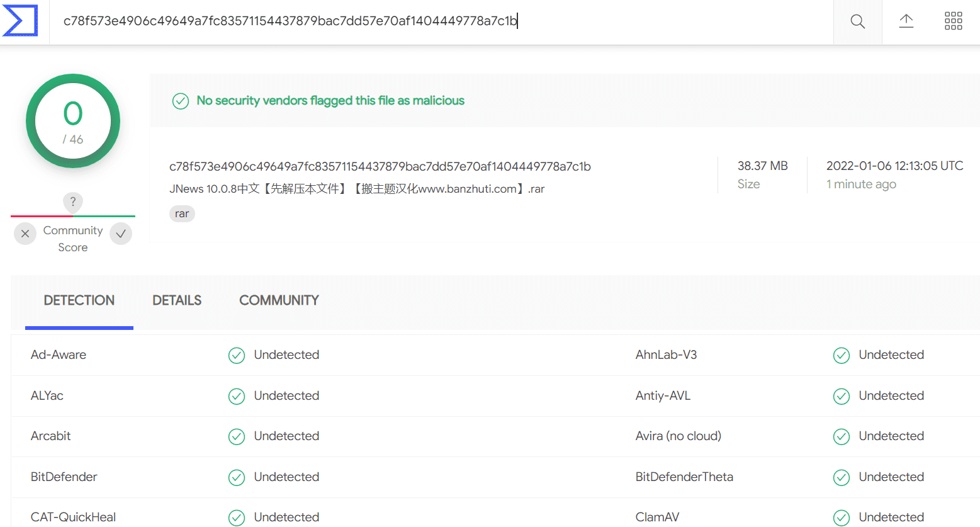Click the '1 minute ago' text
This screenshot has width=980, height=527.
pos(862,184)
